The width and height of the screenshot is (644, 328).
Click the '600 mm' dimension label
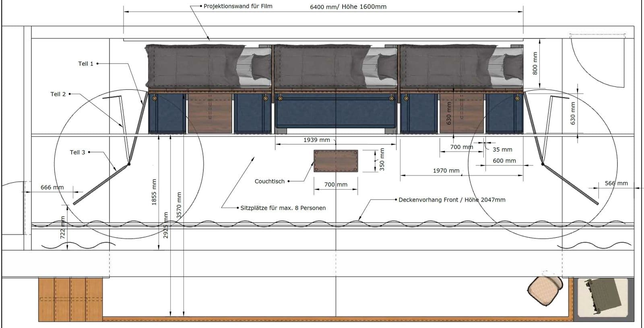tap(504, 161)
